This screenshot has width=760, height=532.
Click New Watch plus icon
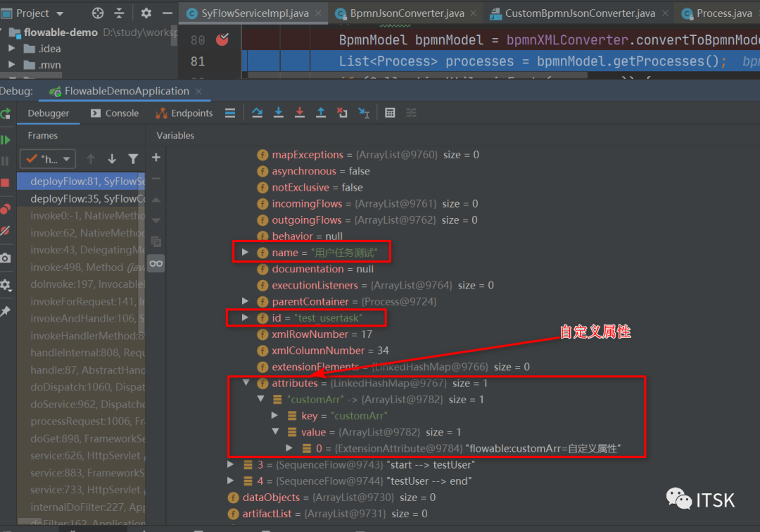tap(156, 158)
